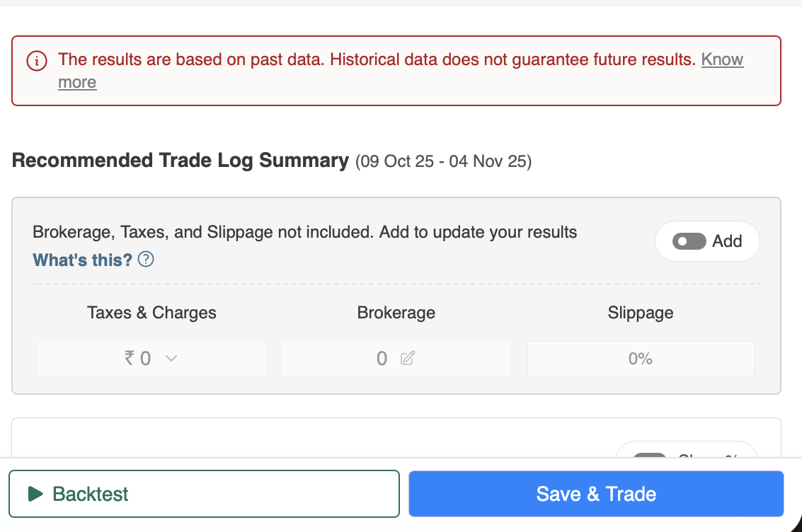This screenshot has width=802, height=532.
Task: Click the Taxes & Charges column label
Action: pos(151,313)
